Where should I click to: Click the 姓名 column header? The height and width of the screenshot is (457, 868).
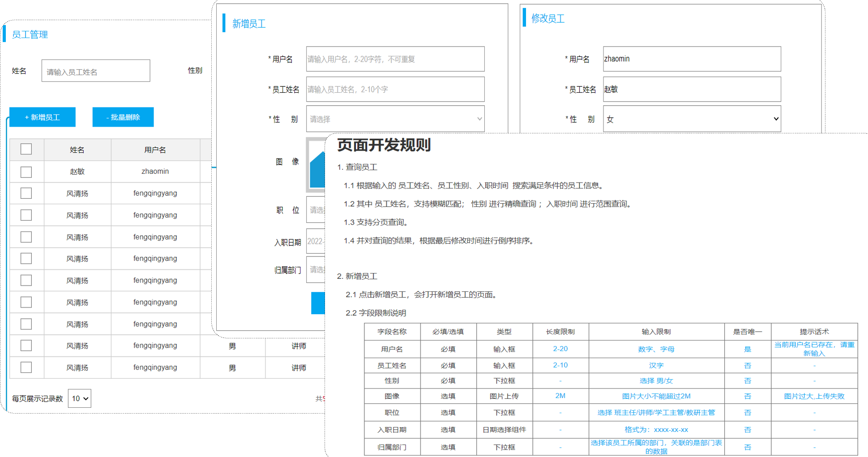tap(77, 150)
